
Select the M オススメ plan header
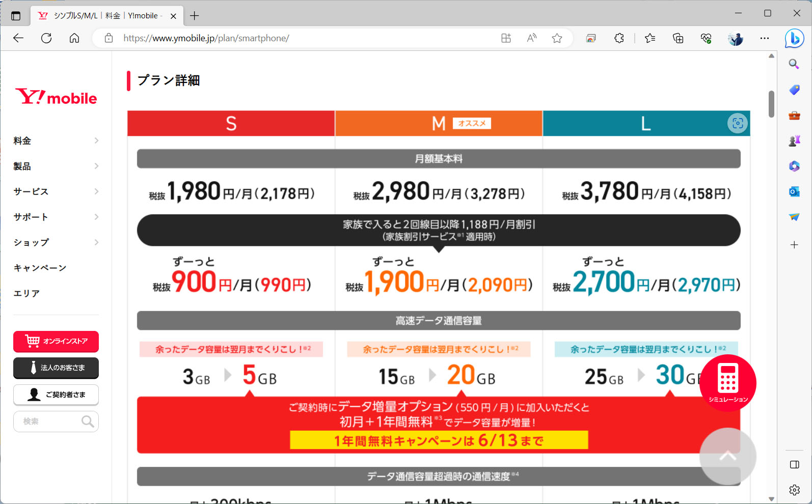click(439, 123)
